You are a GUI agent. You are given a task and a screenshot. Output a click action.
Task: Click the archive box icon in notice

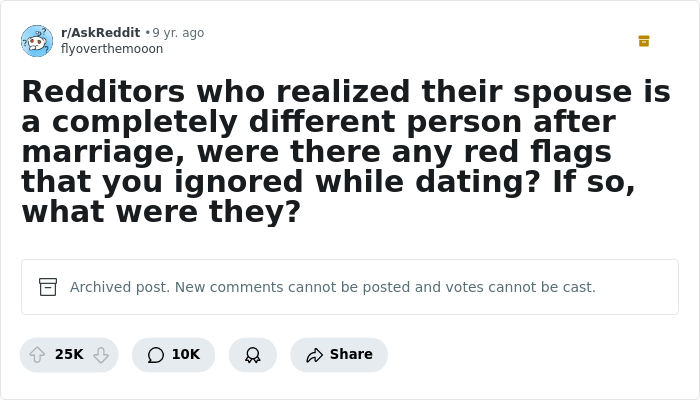(x=48, y=287)
